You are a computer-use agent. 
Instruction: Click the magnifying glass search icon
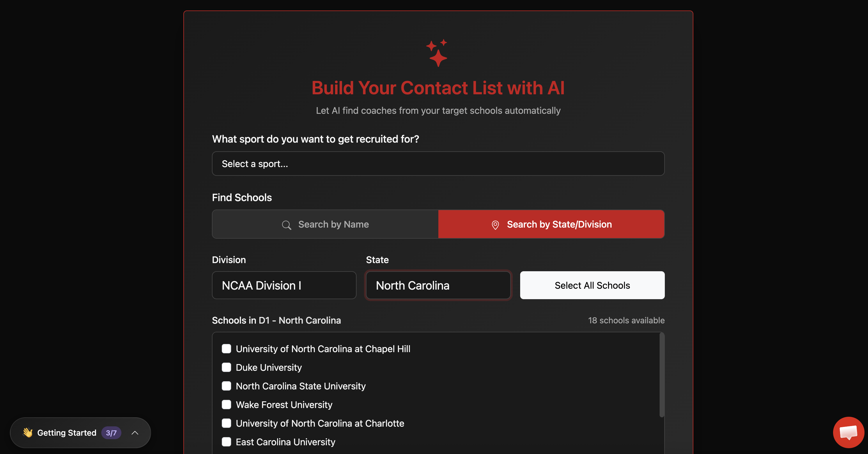click(286, 225)
